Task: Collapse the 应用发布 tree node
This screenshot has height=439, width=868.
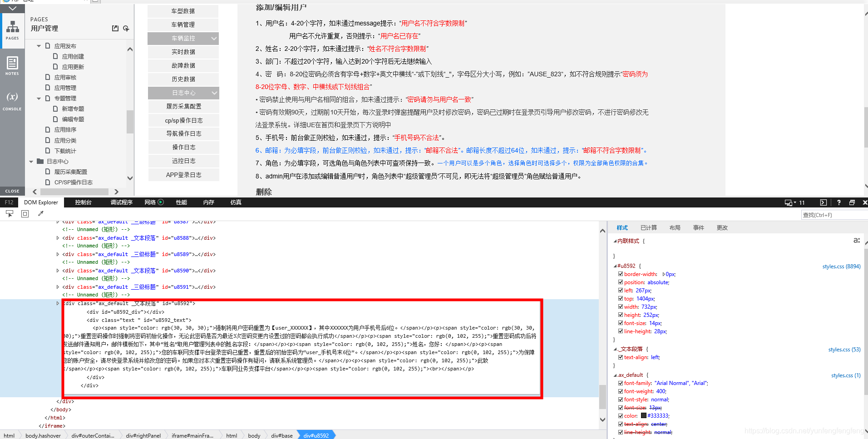Action: (x=39, y=46)
